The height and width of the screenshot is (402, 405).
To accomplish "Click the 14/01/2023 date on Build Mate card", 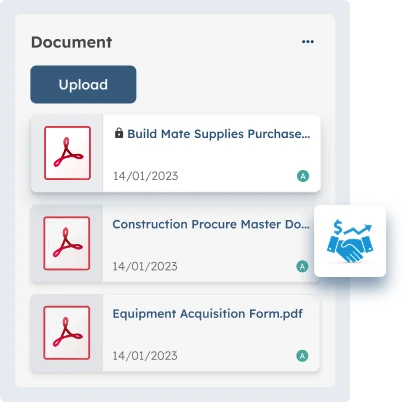I will pos(146,176).
